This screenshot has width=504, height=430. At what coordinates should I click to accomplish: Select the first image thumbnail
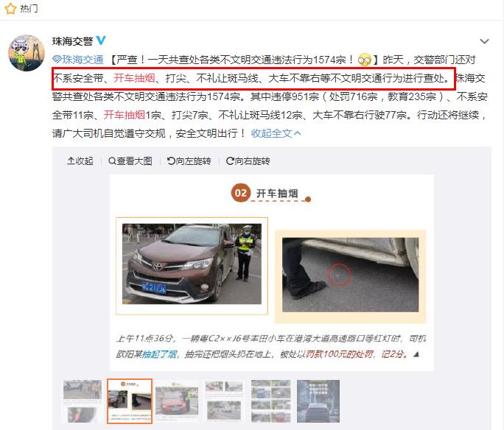pos(83,401)
